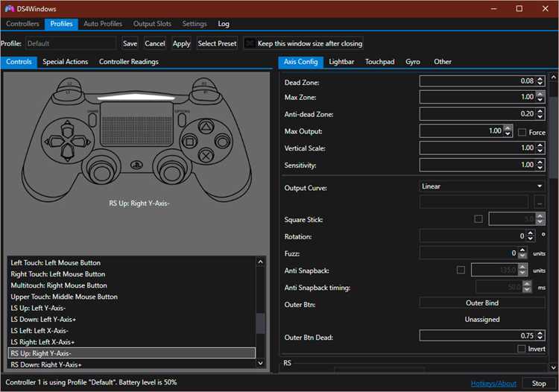The image size is (559, 392).
Task: Enable the Anti Snapback checkbox
Action: (461, 270)
